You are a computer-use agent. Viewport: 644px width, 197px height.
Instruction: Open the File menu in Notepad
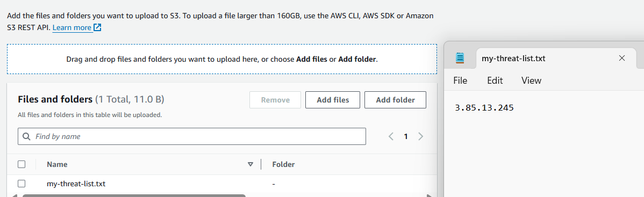[x=460, y=81]
